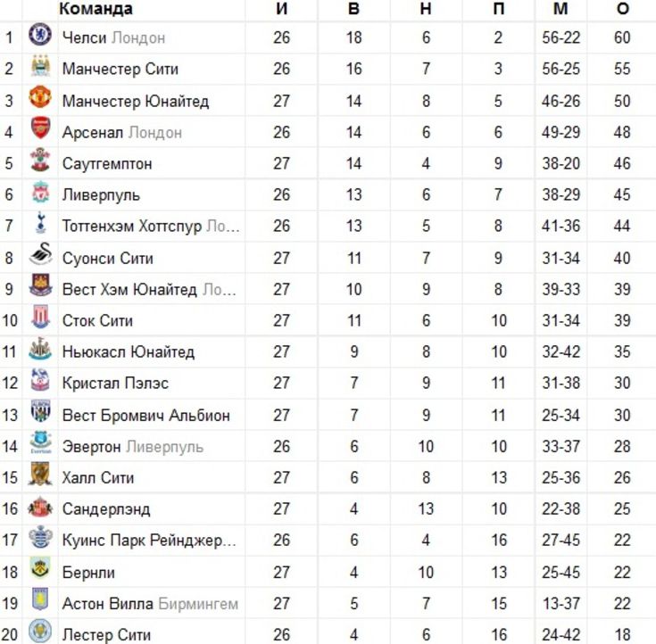The height and width of the screenshot is (644, 656).
Task: Select the Бернли team row name
Action: [x=88, y=573]
